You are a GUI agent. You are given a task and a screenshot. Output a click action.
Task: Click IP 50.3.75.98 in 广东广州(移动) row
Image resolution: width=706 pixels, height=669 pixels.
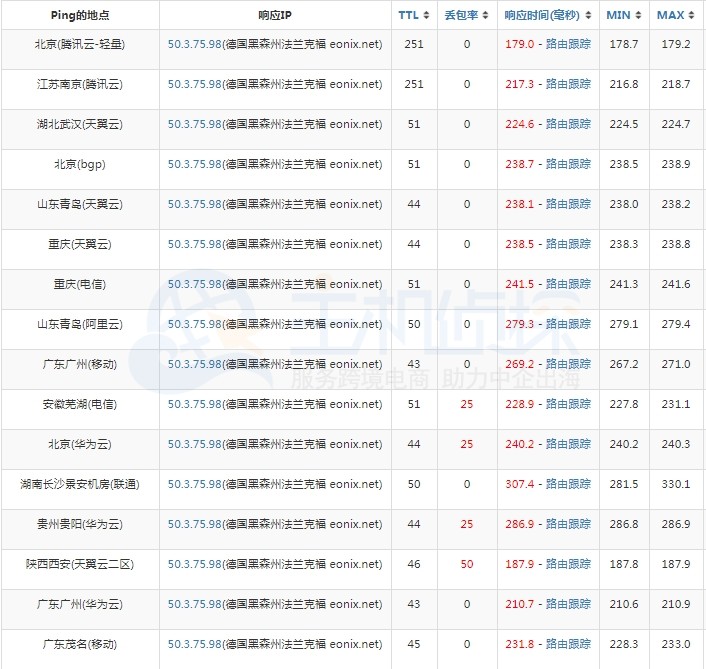195,364
